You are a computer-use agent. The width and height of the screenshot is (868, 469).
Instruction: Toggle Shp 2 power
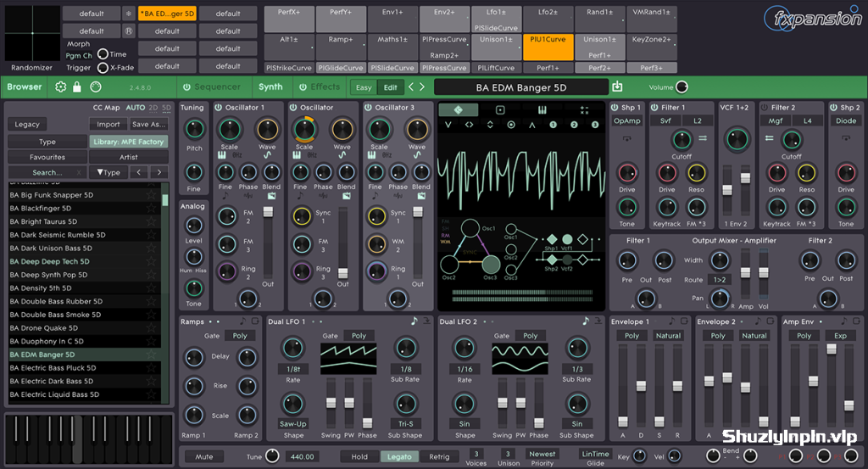834,108
